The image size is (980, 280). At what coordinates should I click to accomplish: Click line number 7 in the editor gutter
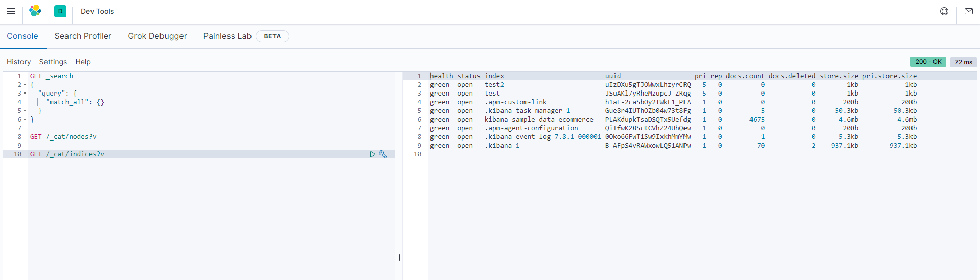(19, 128)
